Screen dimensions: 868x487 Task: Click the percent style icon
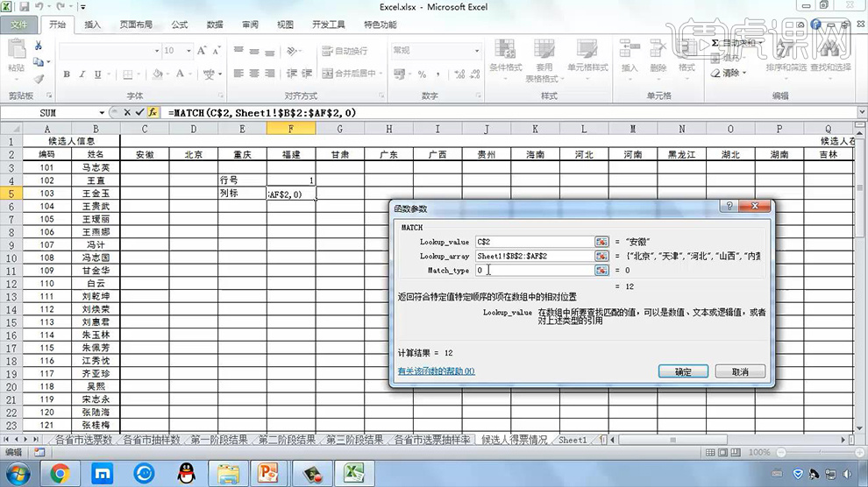pyautogui.click(x=422, y=74)
